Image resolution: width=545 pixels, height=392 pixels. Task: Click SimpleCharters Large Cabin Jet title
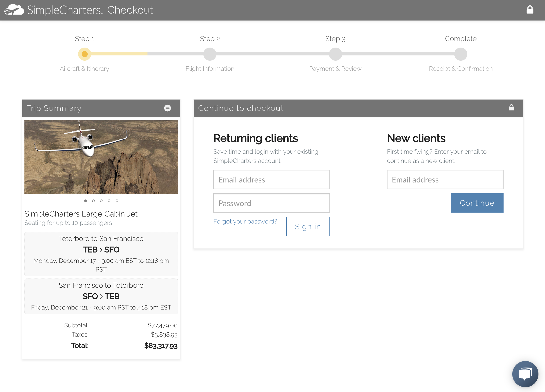pyautogui.click(x=81, y=214)
